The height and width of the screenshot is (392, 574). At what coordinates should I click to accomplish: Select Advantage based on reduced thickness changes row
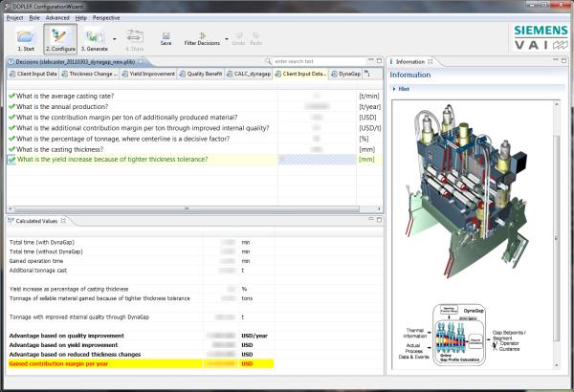tap(141, 355)
